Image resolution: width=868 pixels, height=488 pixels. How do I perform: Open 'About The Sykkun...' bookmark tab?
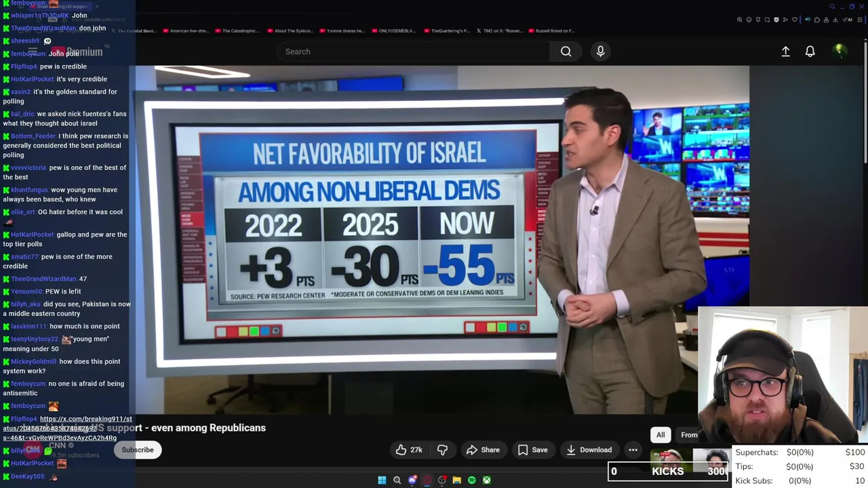click(290, 30)
